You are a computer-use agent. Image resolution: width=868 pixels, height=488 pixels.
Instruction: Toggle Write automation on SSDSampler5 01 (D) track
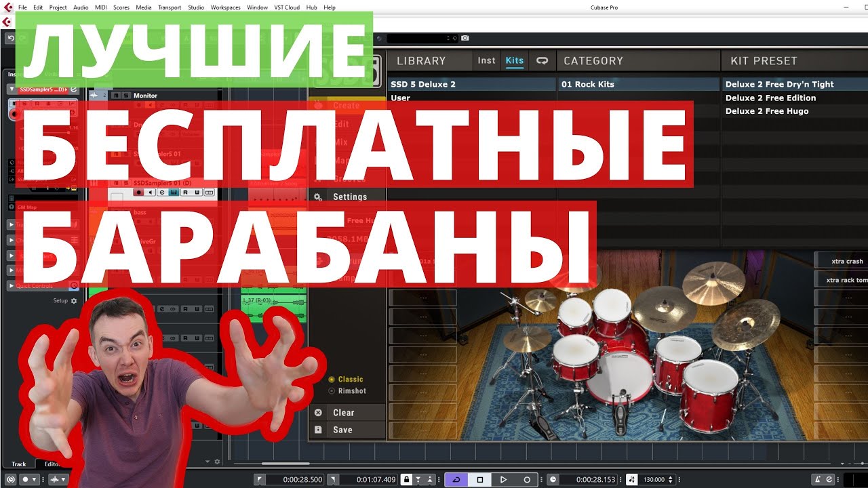coord(197,192)
